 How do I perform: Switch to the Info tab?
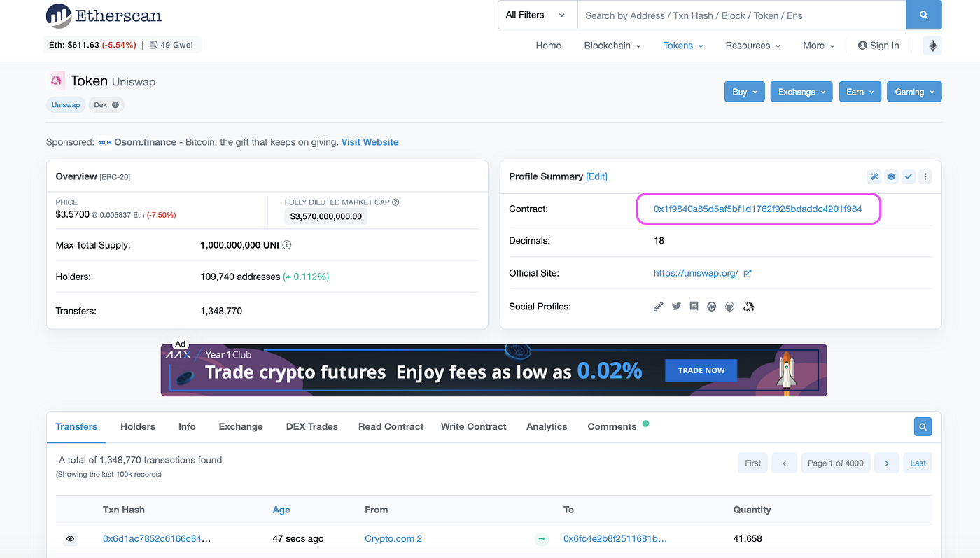coord(187,426)
